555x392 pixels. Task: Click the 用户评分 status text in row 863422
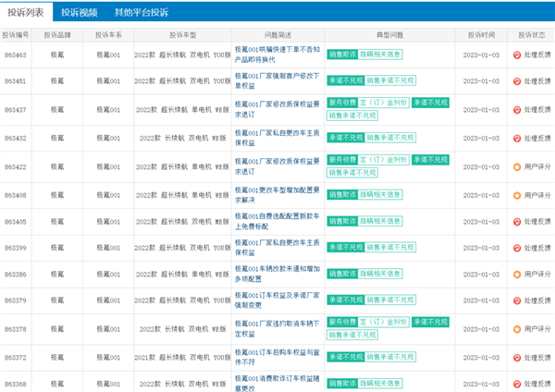(x=537, y=166)
